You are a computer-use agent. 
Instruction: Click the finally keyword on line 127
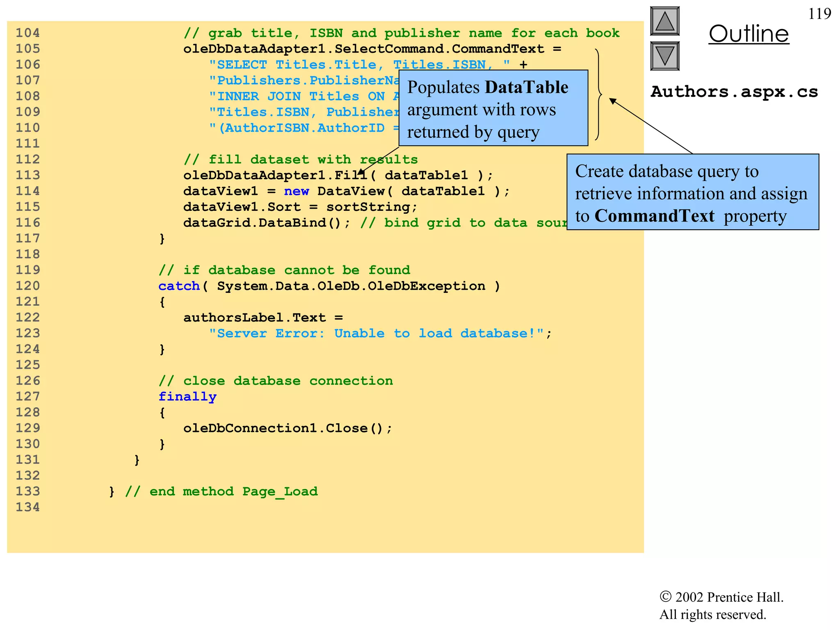click(x=187, y=397)
